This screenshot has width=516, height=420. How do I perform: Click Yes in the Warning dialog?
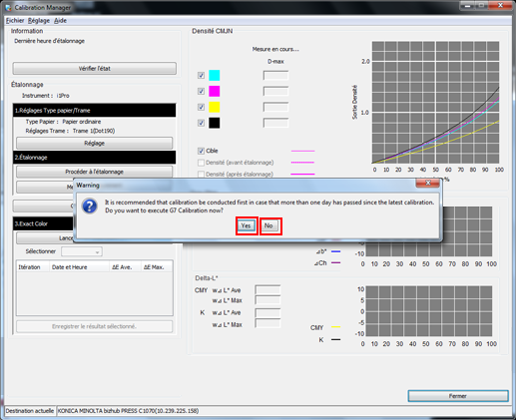[247, 225]
